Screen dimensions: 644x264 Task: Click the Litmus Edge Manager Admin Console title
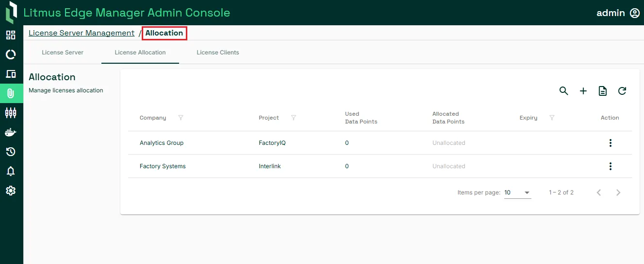pos(127,13)
